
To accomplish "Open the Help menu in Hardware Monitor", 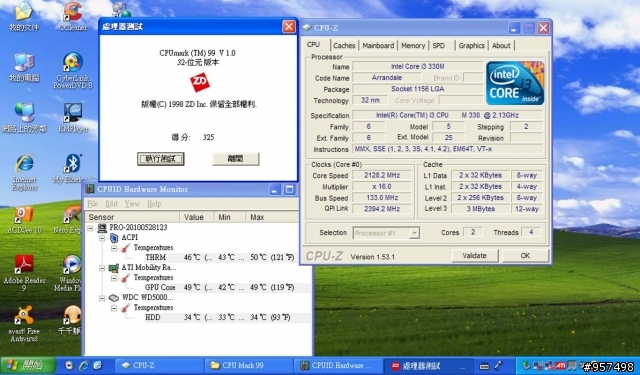I will pos(154,204).
